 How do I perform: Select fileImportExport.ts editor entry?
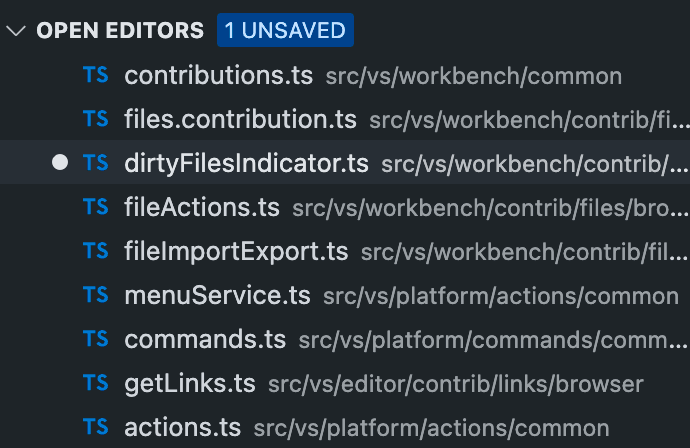(236, 251)
